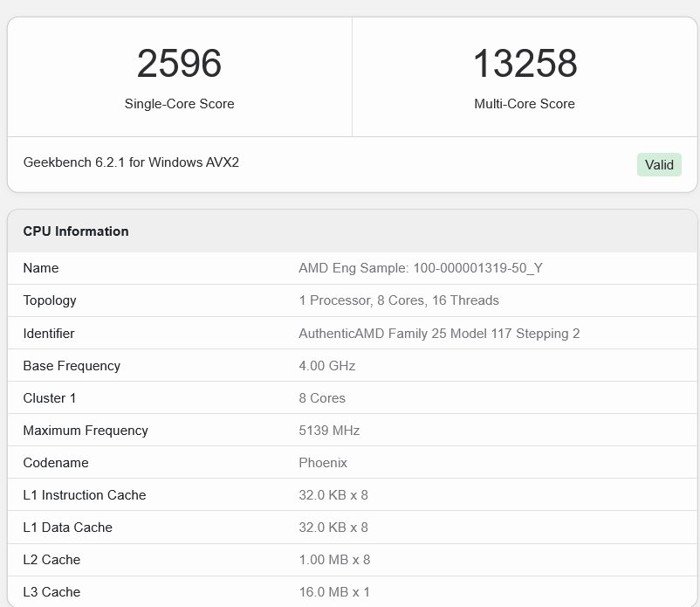Select the Single-Core Score value 2596
The image size is (700, 607).
(x=178, y=63)
